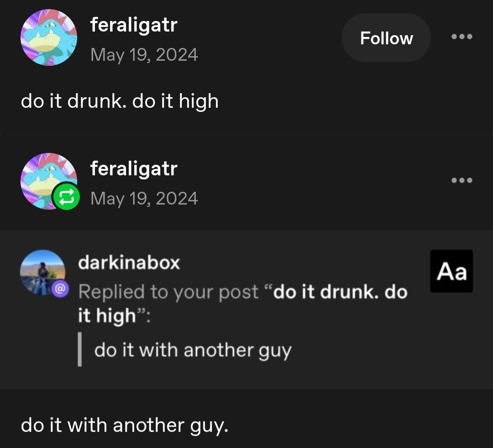Select the "do it drunk. do it high" post text
The image size is (493, 448).
tap(120, 101)
